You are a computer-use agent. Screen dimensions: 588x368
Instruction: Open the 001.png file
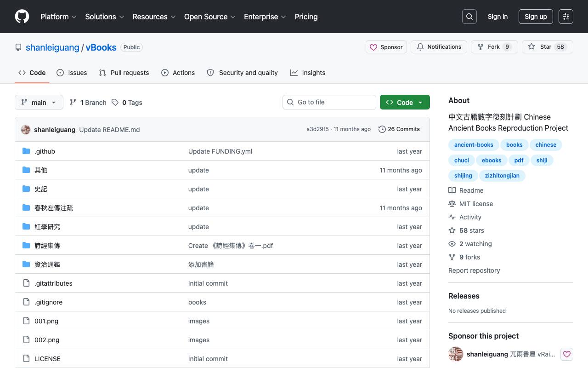tap(46, 321)
